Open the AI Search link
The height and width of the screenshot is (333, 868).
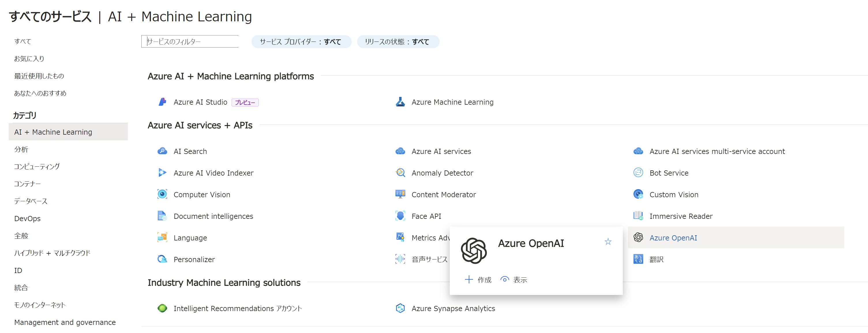pyautogui.click(x=190, y=151)
